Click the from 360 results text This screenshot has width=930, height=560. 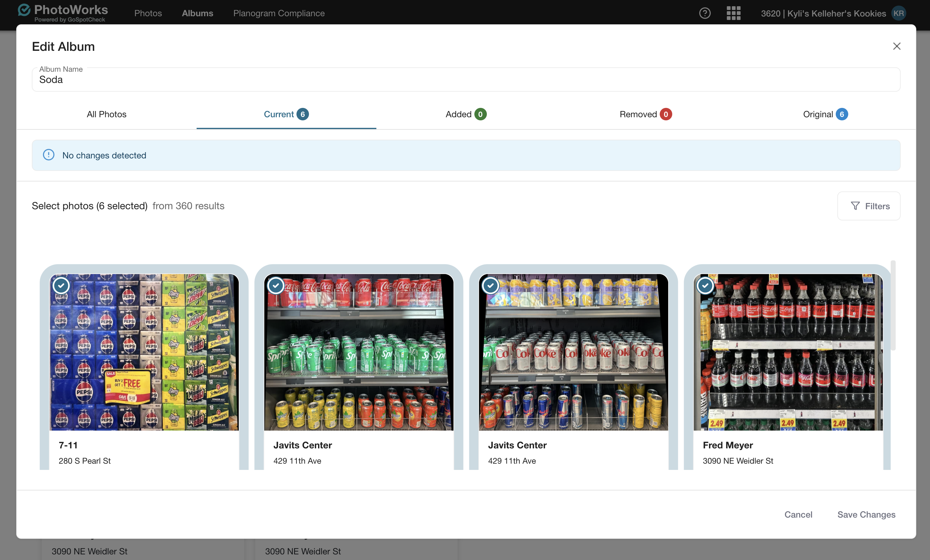(188, 206)
